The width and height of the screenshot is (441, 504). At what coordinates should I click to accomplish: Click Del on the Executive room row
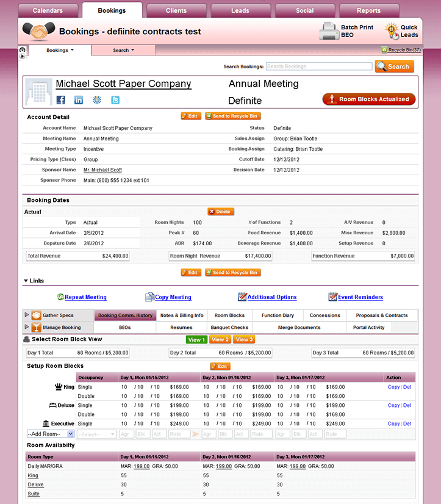click(407, 423)
